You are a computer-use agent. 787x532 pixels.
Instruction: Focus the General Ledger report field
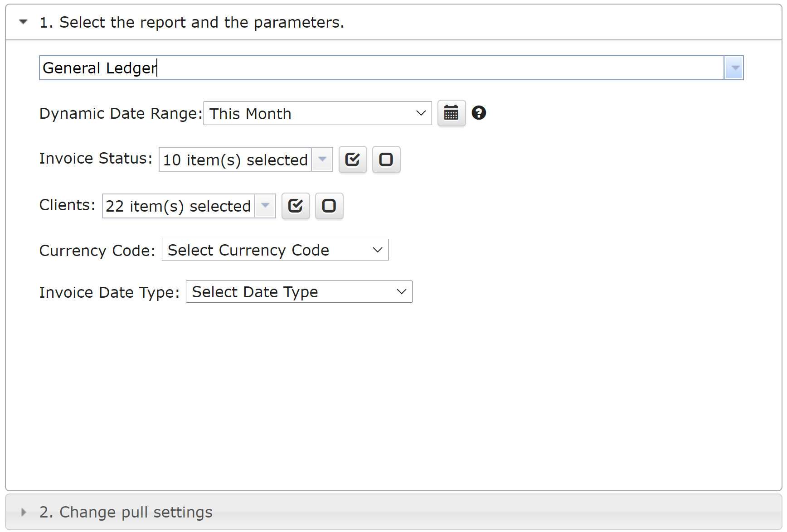381,68
